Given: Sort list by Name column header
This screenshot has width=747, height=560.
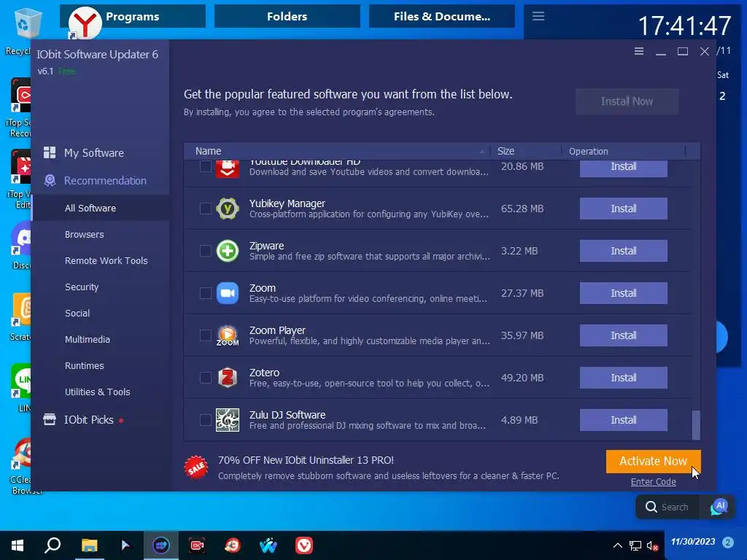Looking at the screenshot, I should click(337, 151).
